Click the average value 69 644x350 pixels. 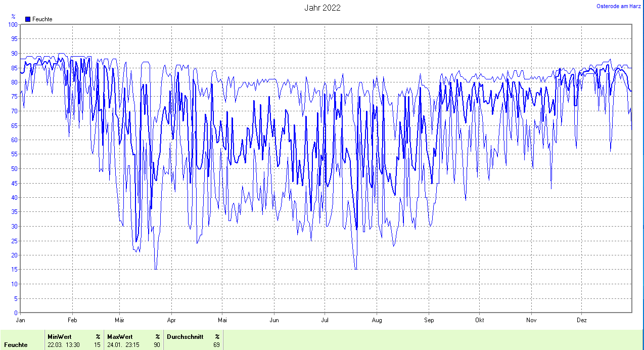point(216,345)
